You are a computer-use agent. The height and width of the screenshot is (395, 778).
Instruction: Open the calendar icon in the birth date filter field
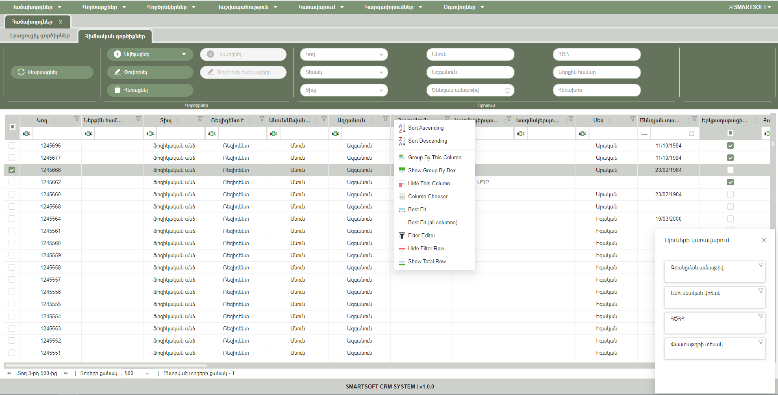[508, 90]
